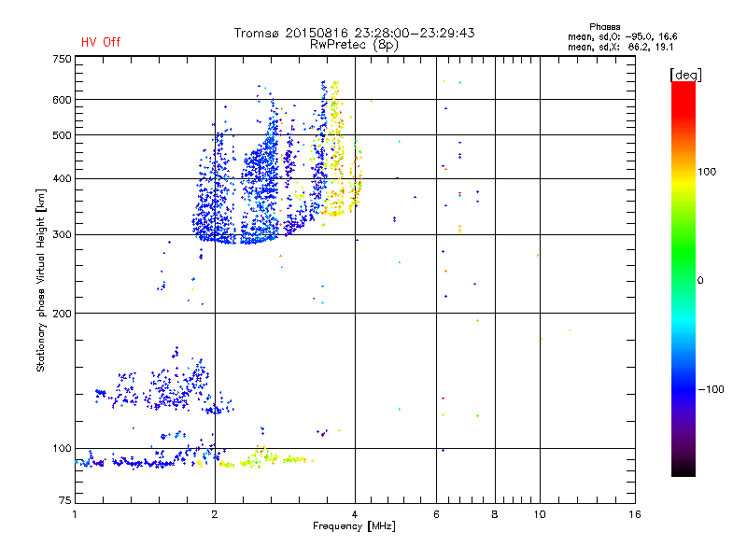The height and width of the screenshot is (560, 747).
Task: Click the x-axis tick label '10'
Action: [540, 514]
